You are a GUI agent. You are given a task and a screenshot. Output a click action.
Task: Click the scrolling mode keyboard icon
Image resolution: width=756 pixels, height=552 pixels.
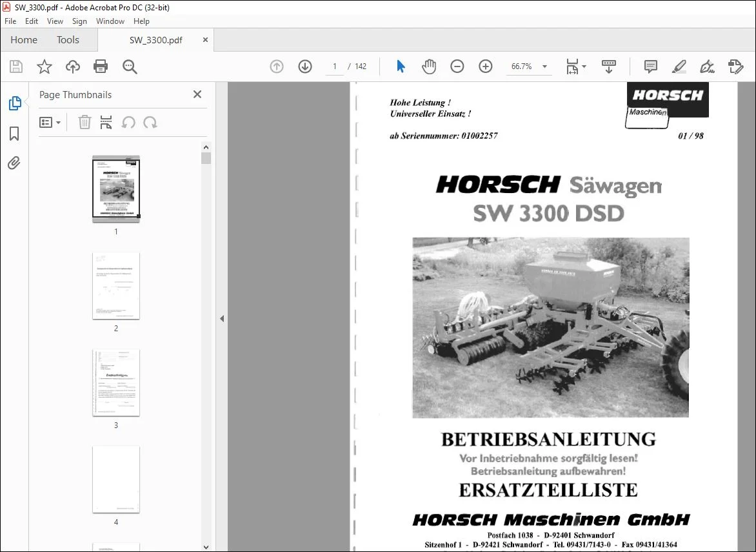click(609, 66)
